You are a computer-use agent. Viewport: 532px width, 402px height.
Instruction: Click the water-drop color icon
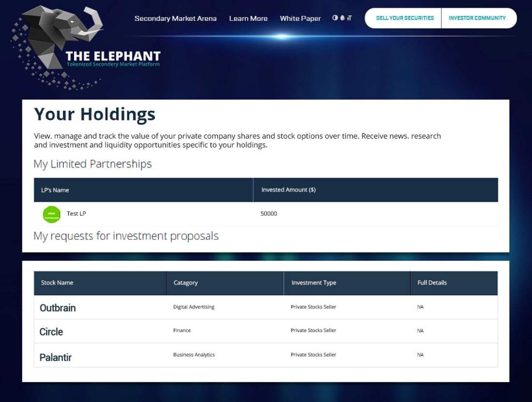tap(342, 18)
